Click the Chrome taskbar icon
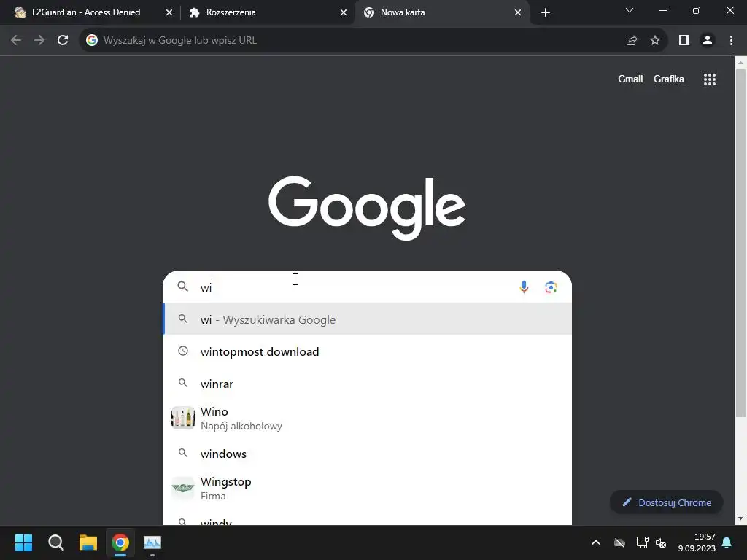Screen dimensions: 747x560 pyautogui.click(x=120, y=542)
